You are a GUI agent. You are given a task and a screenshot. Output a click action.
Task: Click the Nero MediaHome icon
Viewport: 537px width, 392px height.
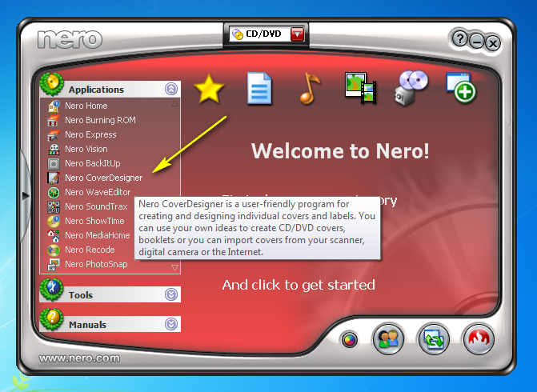coord(54,235)
